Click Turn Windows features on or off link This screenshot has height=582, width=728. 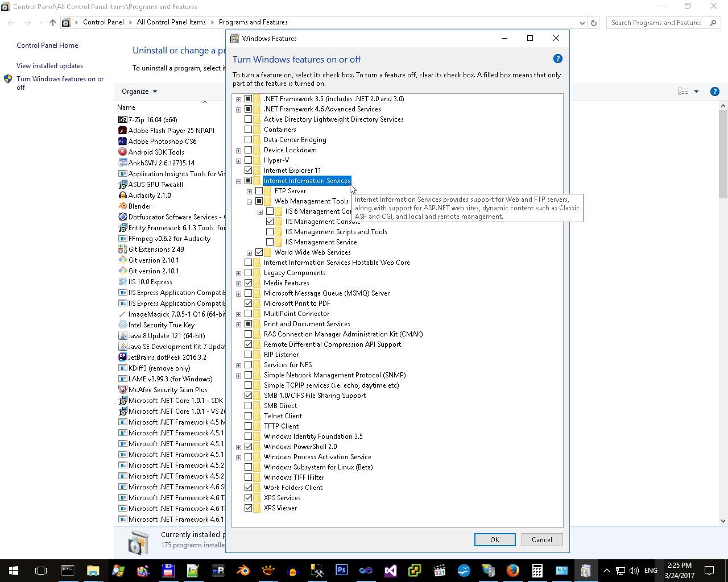[x=60, y=83]
